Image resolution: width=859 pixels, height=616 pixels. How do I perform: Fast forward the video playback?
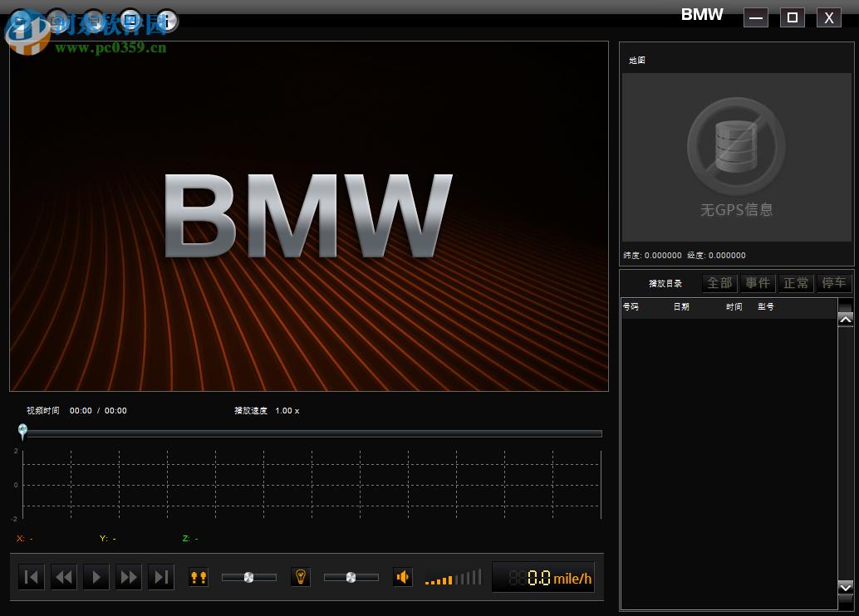pos(128,576)
